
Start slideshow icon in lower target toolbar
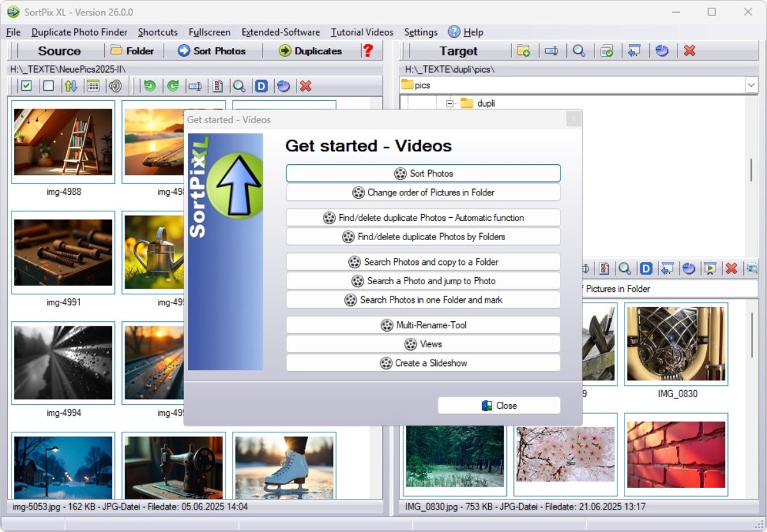click(x=709, y=269)
